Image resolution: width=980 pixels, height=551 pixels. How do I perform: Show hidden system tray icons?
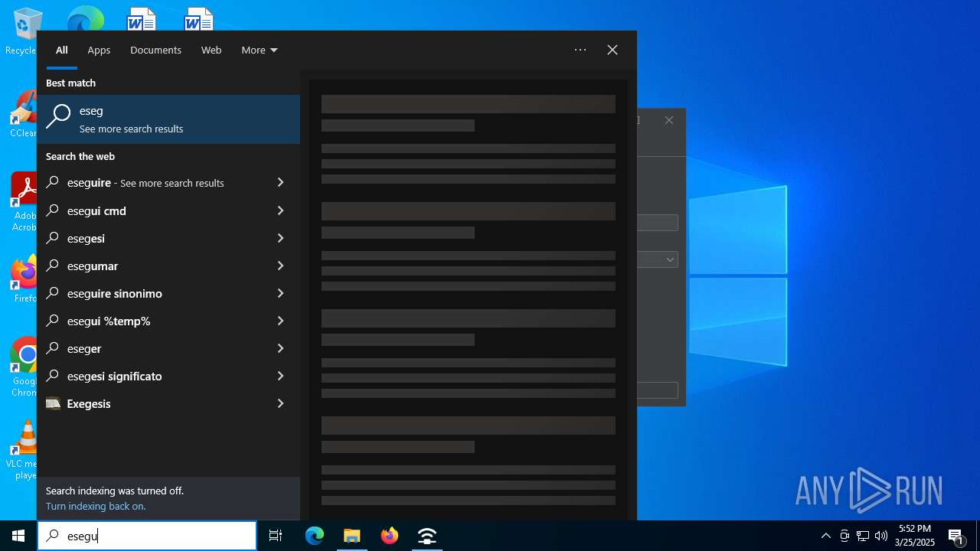825,536
